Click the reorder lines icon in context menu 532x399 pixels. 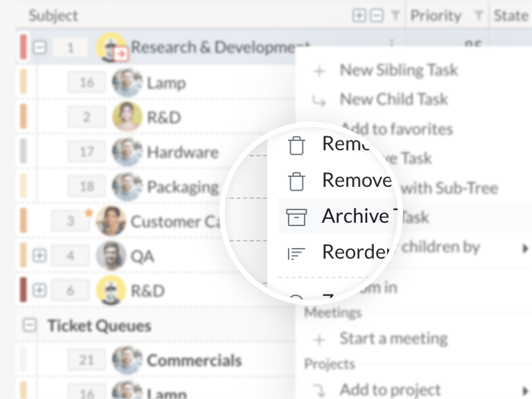[296, 253]
